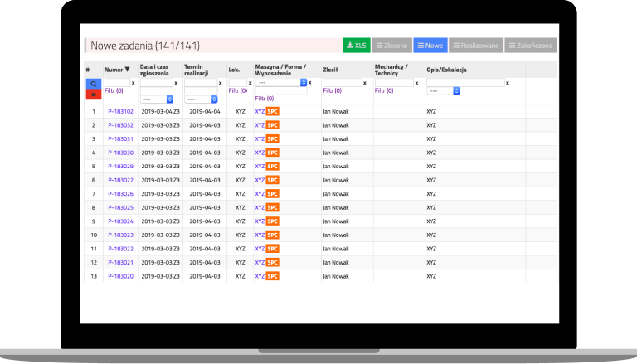Open the Nowe tasks tab
The image size is (637, 364).
tap(430, 46)
